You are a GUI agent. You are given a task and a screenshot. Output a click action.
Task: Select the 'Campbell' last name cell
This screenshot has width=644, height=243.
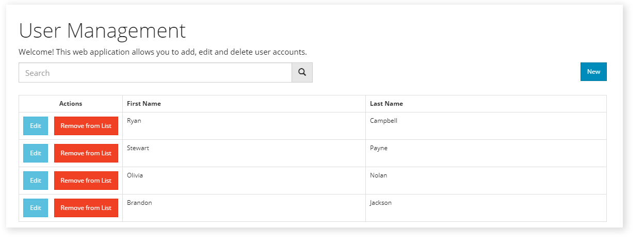click(x=383, y=121)
